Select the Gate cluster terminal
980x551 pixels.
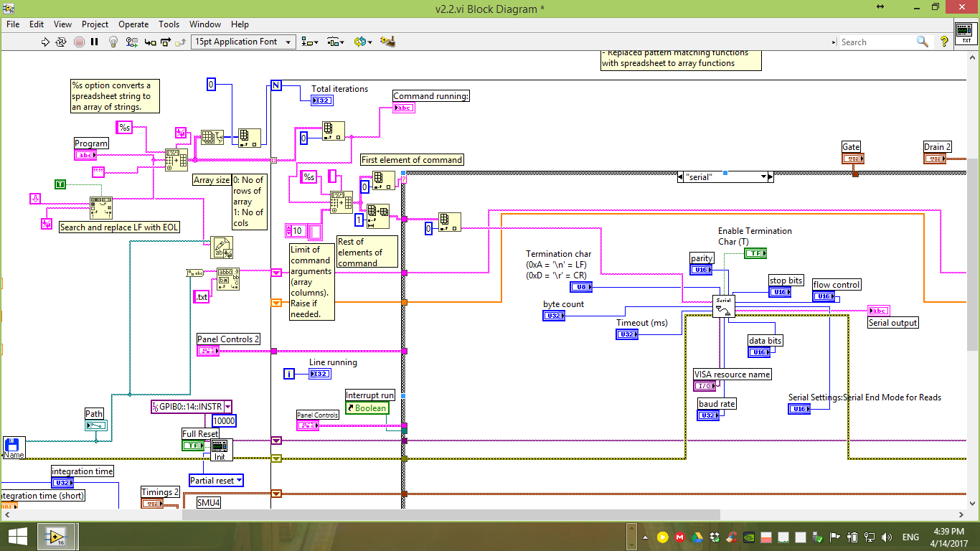tap(853, 159)
